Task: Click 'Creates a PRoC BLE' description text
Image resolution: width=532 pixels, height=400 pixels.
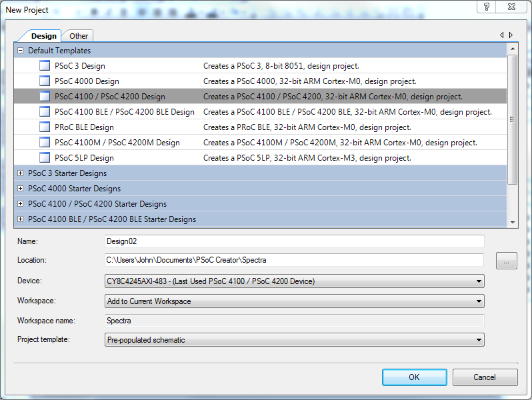Action: pyautogui.click(x=307, y=127)
